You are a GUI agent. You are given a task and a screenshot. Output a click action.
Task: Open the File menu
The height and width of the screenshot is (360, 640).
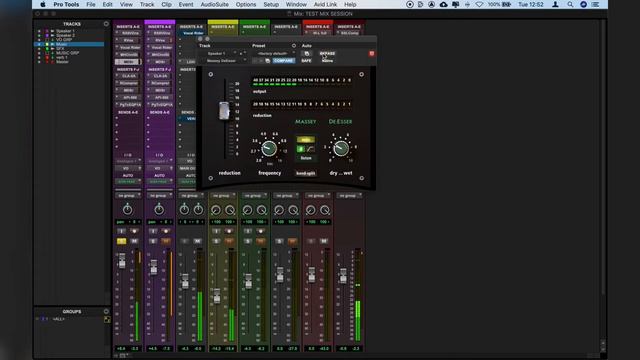click(x=91, y=4)
